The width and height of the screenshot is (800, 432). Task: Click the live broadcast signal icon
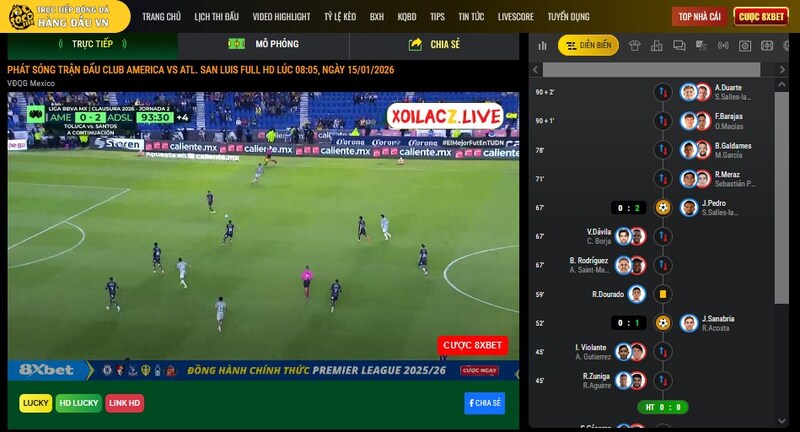[723, 46]
